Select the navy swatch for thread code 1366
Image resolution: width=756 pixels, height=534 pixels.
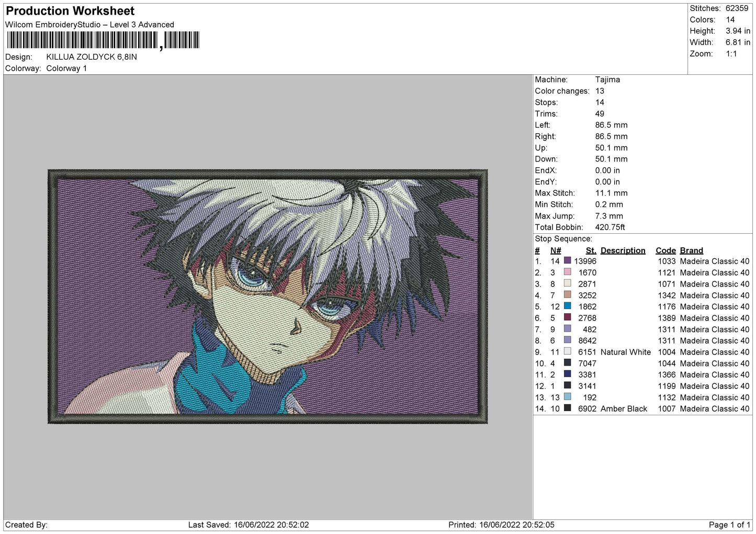point(567,374)
